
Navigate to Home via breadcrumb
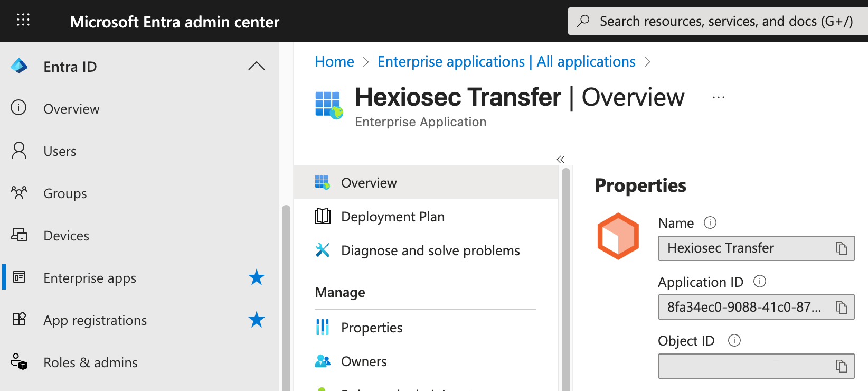pos(334,61)
